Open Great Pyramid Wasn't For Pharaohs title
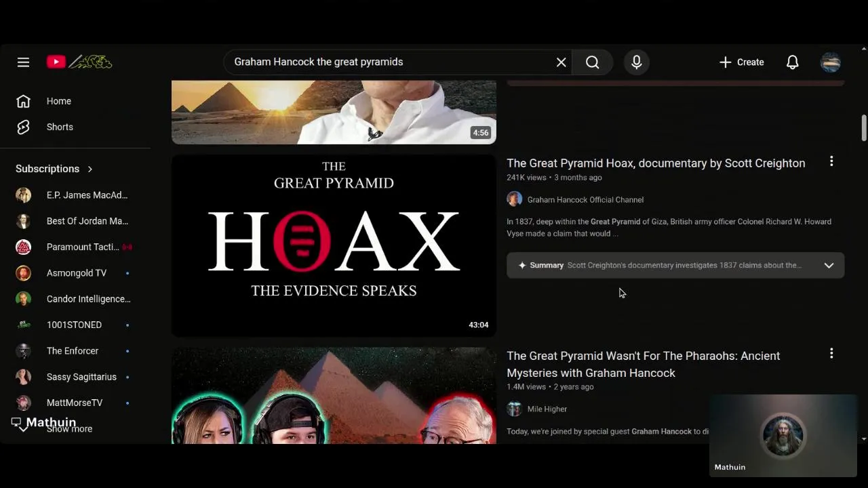The image size is (868, 488). tap(644, 365)
